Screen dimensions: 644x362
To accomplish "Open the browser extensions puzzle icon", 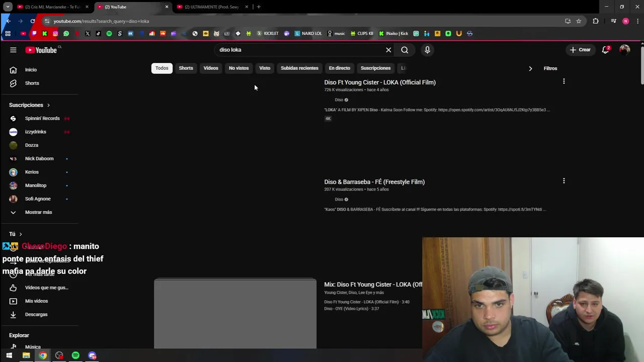I will pyautogui.click(x=596, y=21).
